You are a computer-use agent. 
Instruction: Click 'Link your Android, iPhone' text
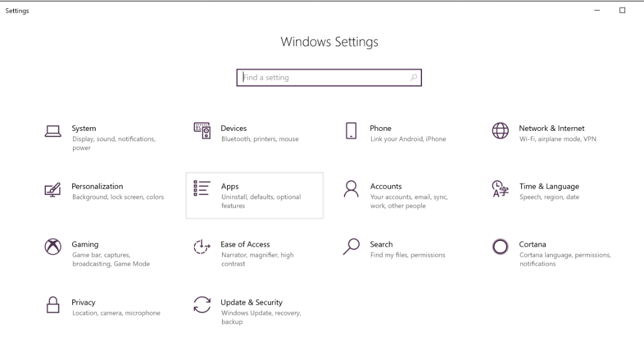(408, 139)
